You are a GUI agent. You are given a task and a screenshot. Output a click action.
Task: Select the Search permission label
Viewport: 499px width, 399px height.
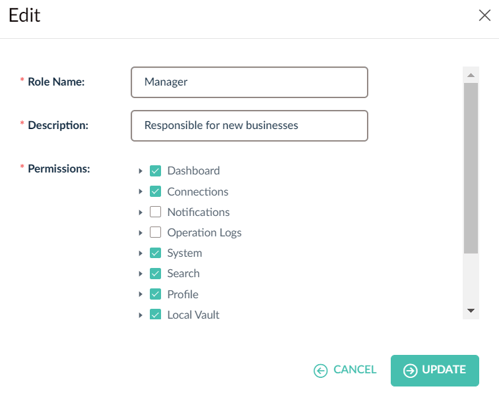(183, 274)
